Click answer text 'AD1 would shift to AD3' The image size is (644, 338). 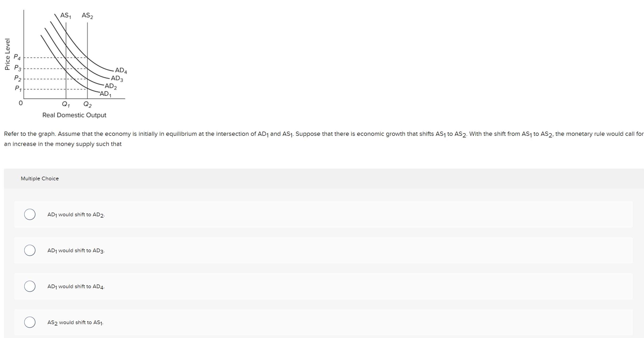[76, 251]
